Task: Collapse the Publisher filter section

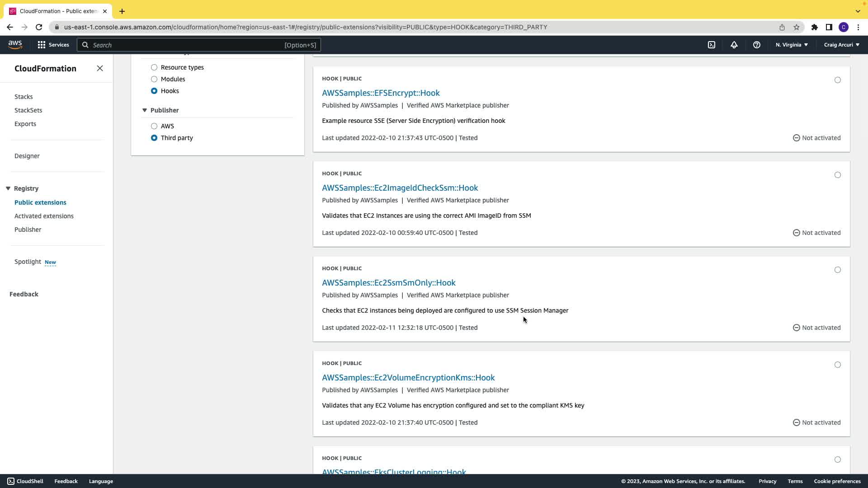Action: pyautogui.click(x=145, y=110)
